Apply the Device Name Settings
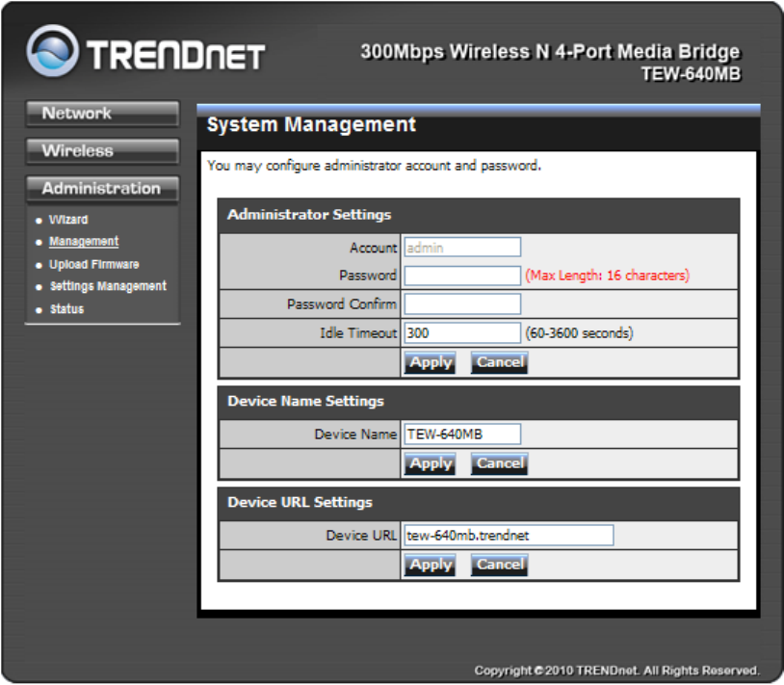This screenshot has width=784, height=685. (430, 463)
